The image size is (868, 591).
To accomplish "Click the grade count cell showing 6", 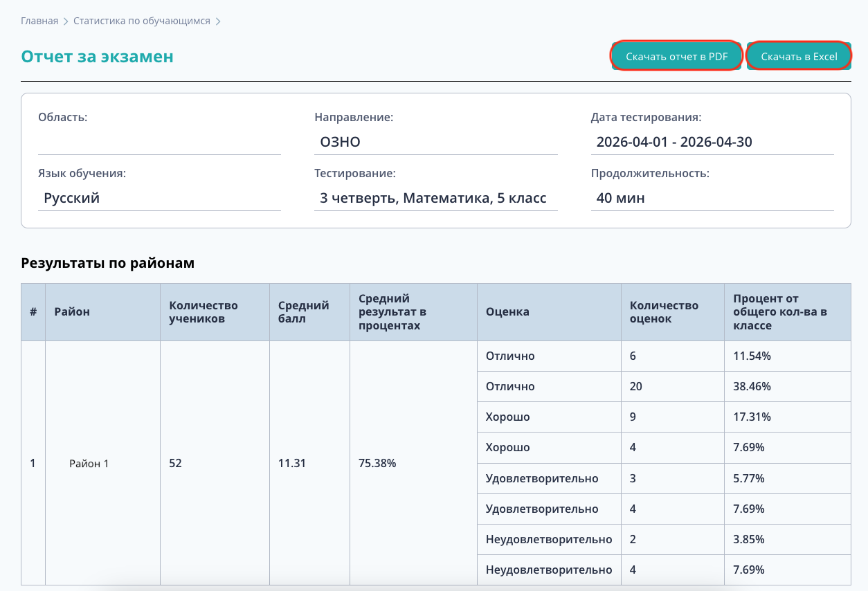I will 673,356.
